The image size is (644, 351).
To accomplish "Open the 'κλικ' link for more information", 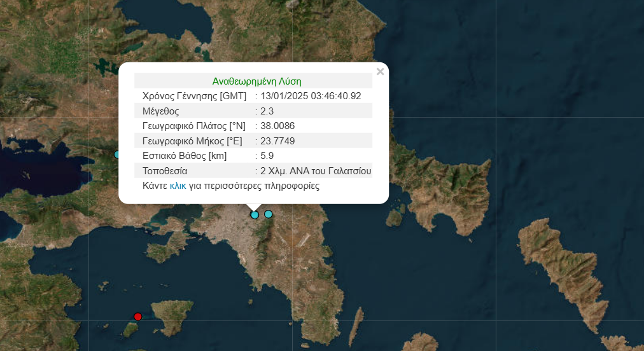I will tap(178, 186).
